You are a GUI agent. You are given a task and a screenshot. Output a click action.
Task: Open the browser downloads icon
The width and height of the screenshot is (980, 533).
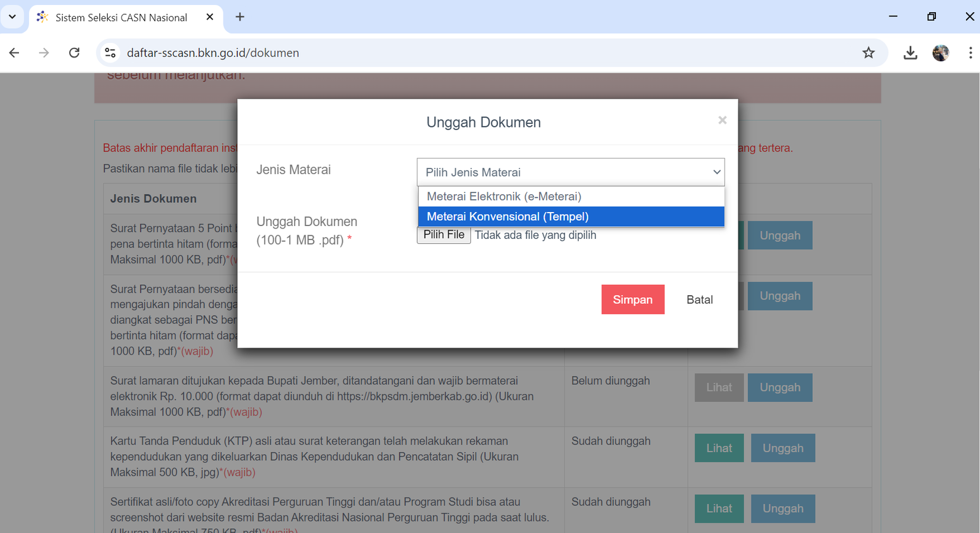(x=910, y=53)
